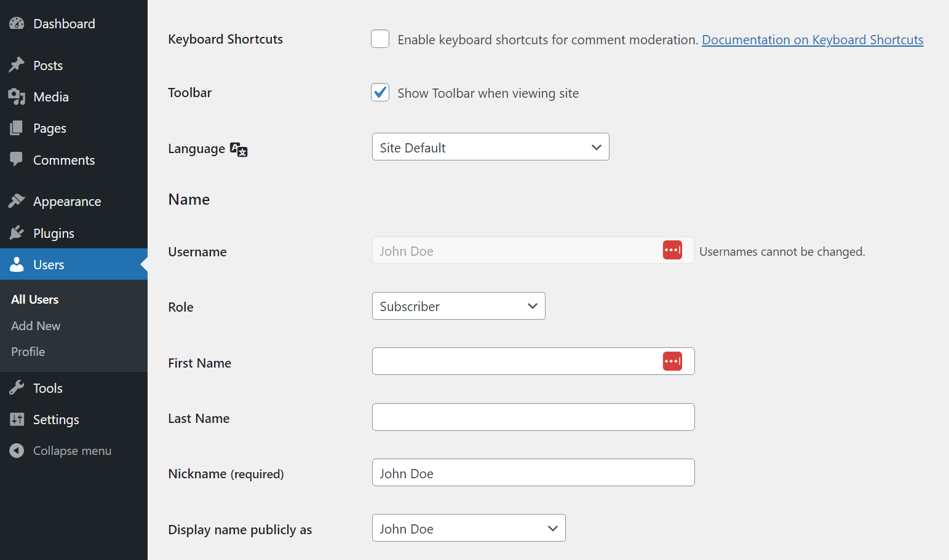Image resolution: width=949 pixels, height=560 pixels.
Task: Open the Site Default language dropdown
Action: [490, 147]
